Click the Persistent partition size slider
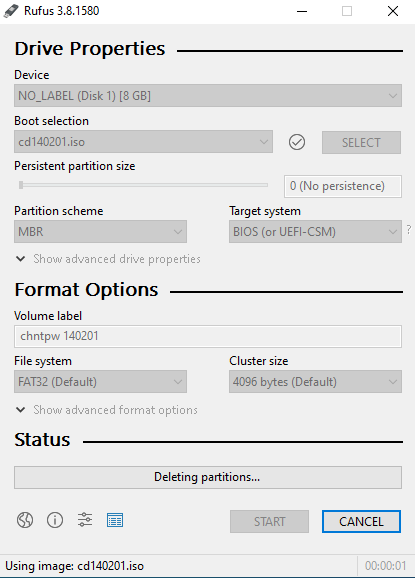Screen dimensions: 415x578 coord(143,185)
